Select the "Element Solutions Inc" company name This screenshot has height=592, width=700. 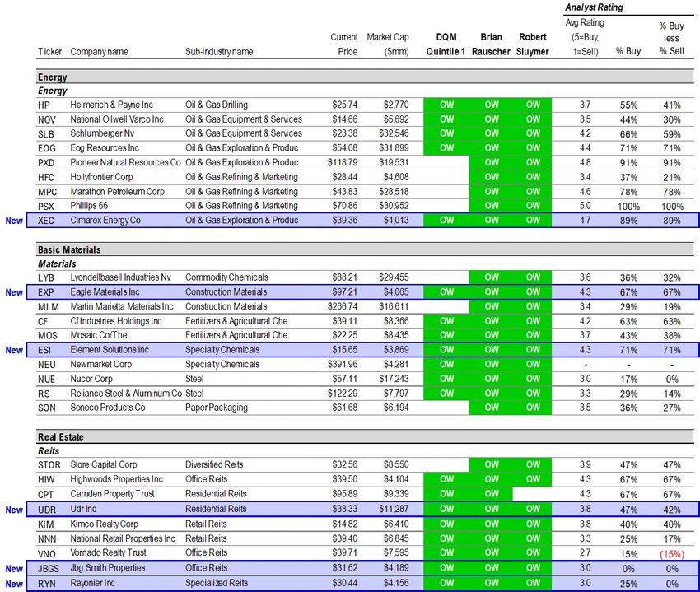coord(110,350)
